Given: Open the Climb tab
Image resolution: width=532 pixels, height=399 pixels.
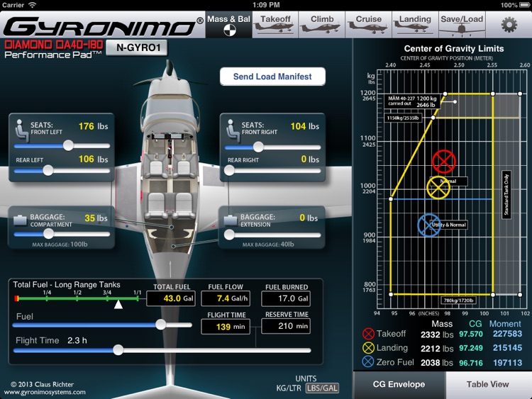Looking at the screenshot, I should [321, 24].
